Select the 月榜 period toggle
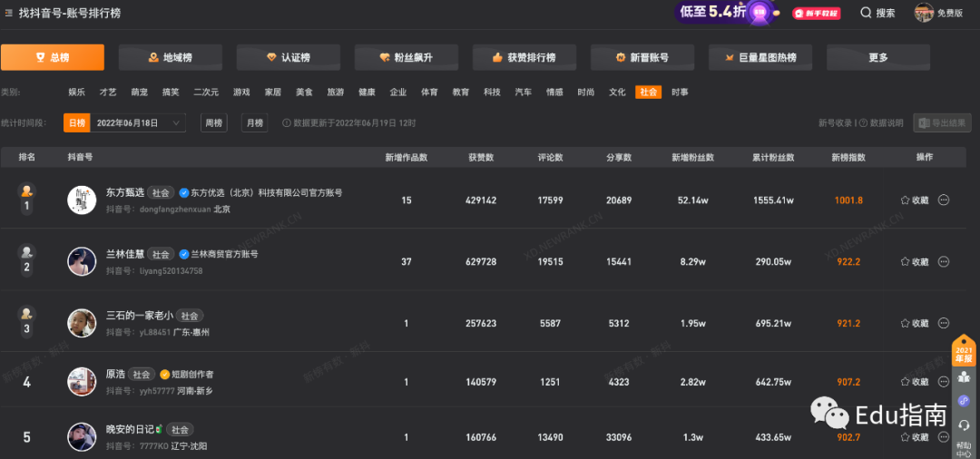 click(254, 123)
